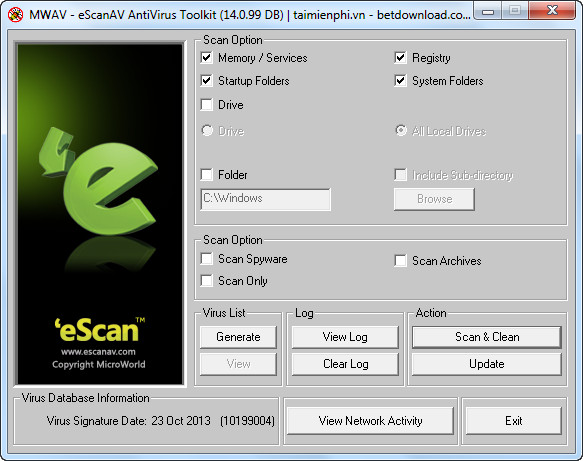
Task: Click the Exit button
Action: [513, 421]
